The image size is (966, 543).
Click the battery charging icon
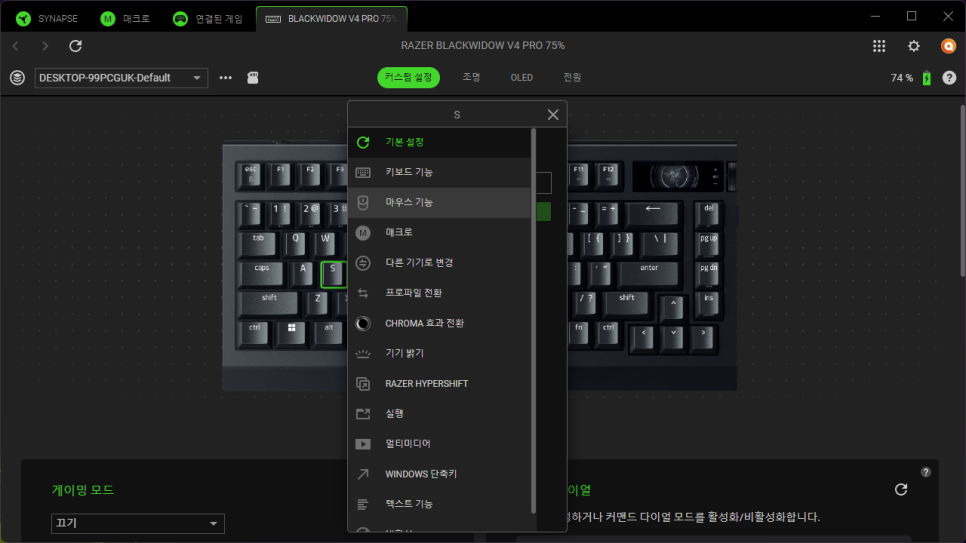(x=927, y=78)
